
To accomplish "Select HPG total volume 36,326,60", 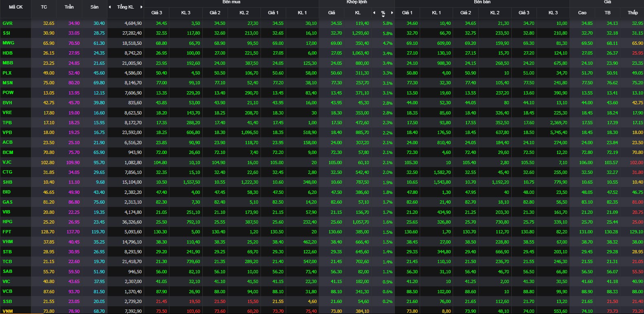I will click(132, 222).
